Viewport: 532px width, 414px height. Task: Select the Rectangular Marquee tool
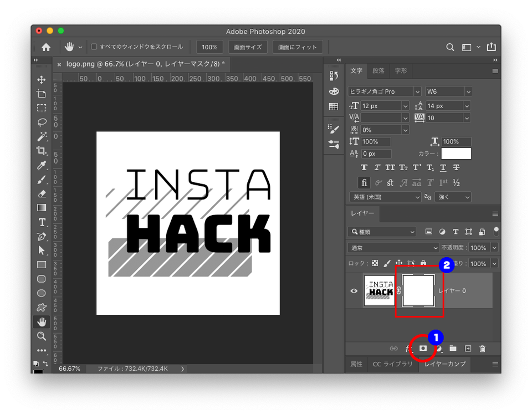[x=42, y=108]
